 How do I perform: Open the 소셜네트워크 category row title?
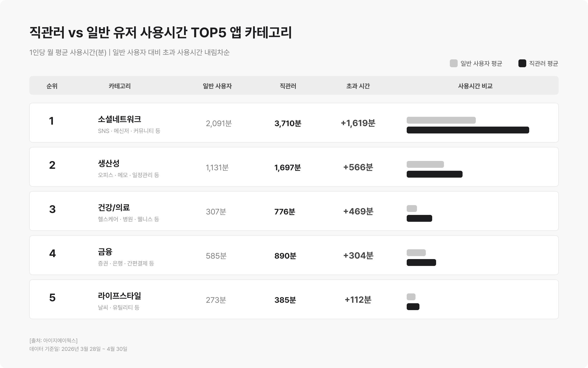pos(120,119)
